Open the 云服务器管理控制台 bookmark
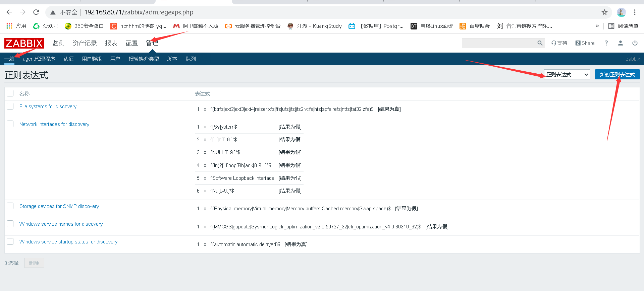The height and width of the screenshot is (291, 644). click(253, 26)
